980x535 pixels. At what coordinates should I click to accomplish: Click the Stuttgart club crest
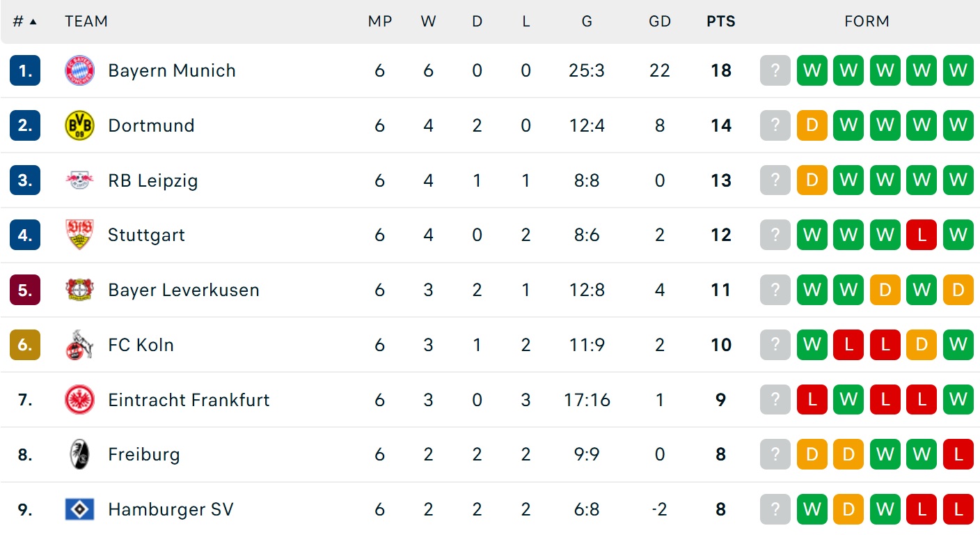click(79, 235)
